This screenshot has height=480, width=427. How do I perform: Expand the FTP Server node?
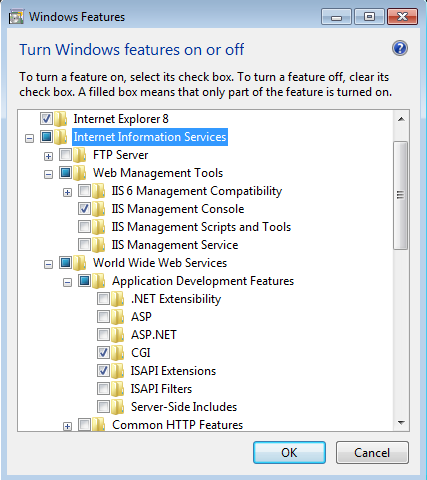click(48, 156)
